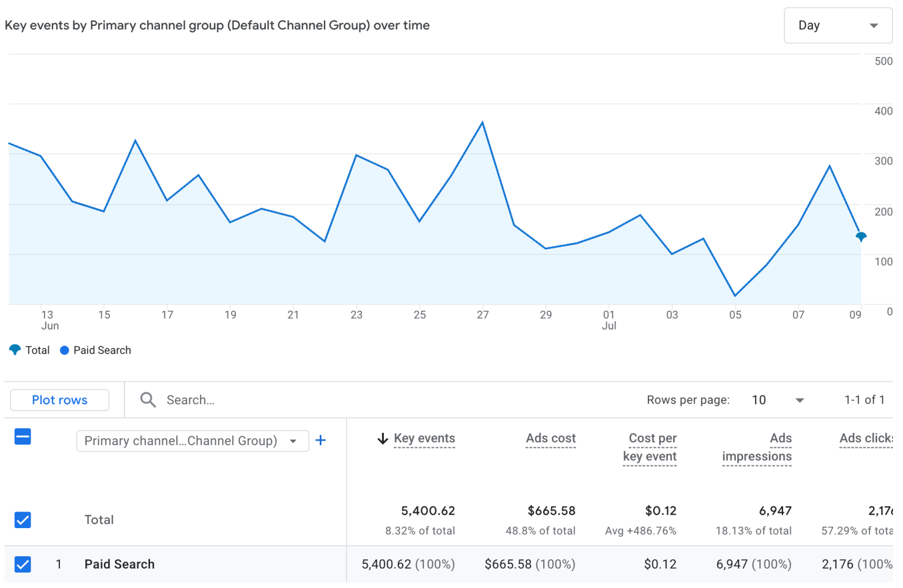Click the chart peak on June 27
Screen dimensions: 903x588
click(x=483, y=122)
